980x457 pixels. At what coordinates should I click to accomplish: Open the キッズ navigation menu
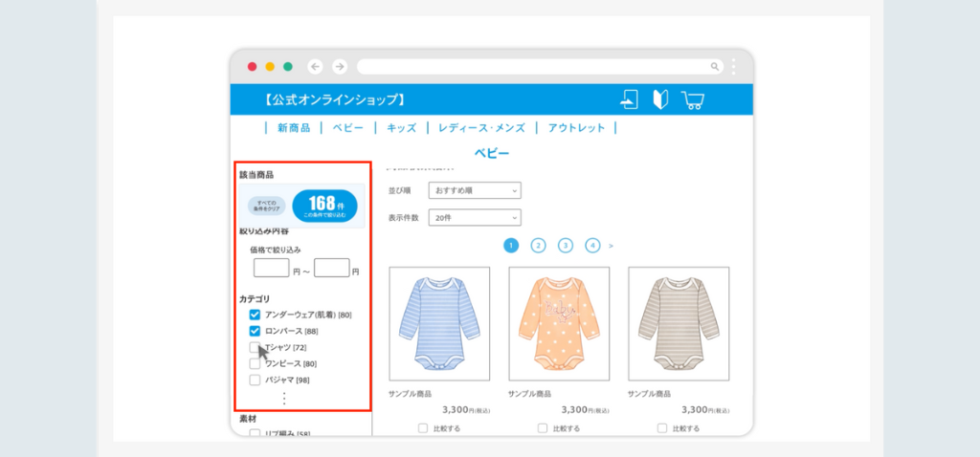[x=401, y=128]
